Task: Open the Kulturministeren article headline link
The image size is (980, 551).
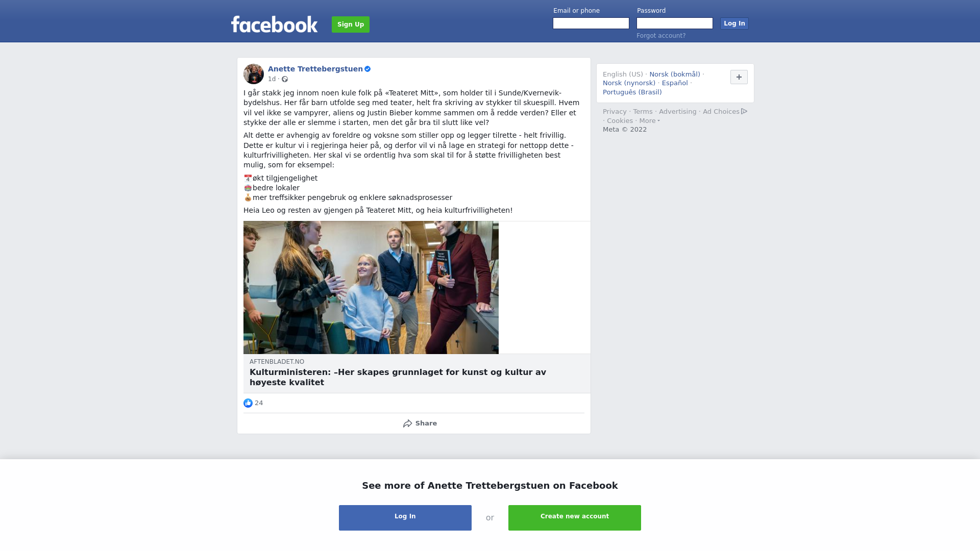Action: [398, 378]
